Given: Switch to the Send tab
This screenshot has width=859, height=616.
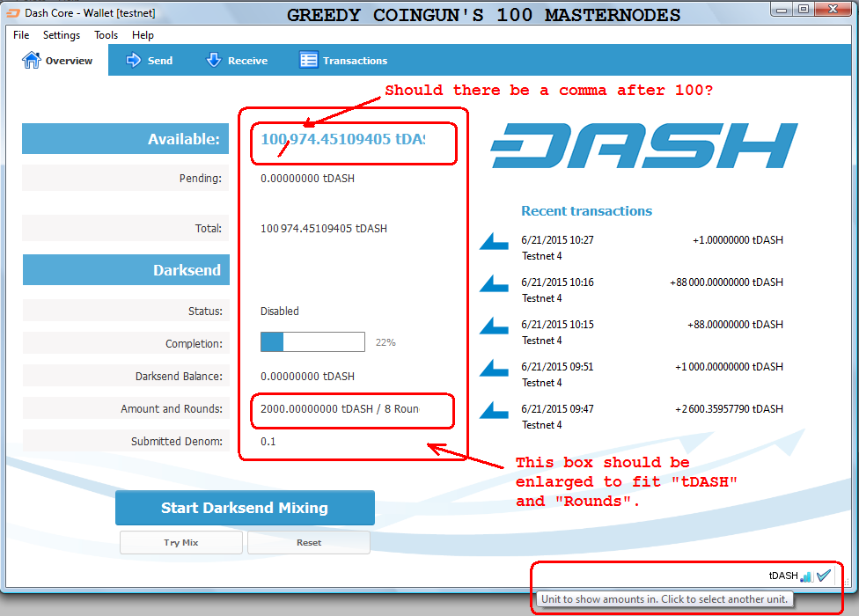Looking at the screenshot, I should (x=149, y=60).
